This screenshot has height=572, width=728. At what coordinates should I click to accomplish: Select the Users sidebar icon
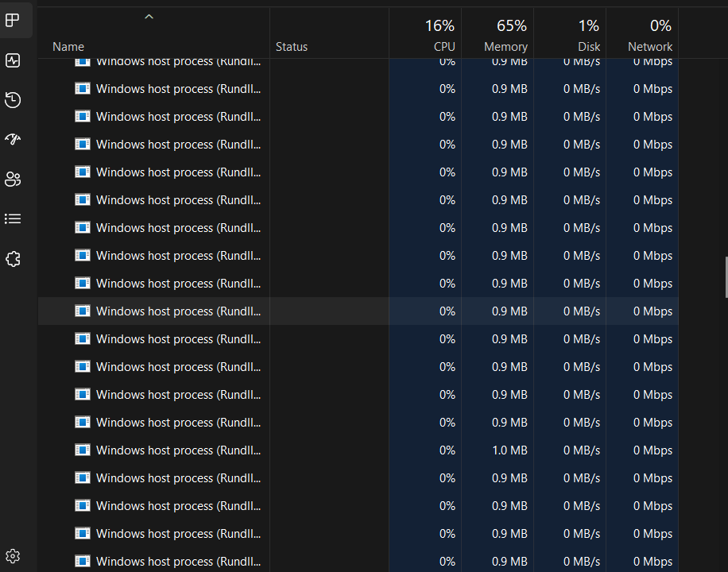click(x=13, y=179)
